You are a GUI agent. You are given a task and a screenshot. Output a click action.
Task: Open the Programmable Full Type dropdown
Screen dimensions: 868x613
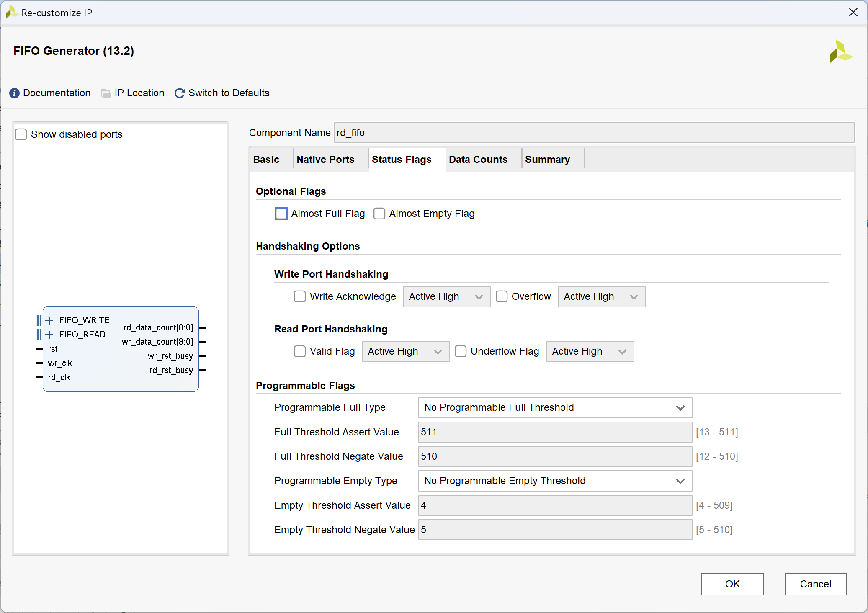tap(555, 407)
